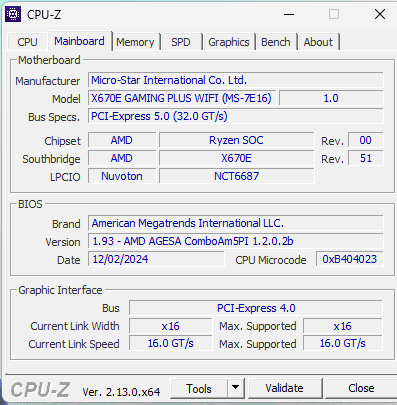Click the Max. Supported link speed 16.0 GT/s
The image size is (397, 405).
pyautogui.click(x=343, y=343)
